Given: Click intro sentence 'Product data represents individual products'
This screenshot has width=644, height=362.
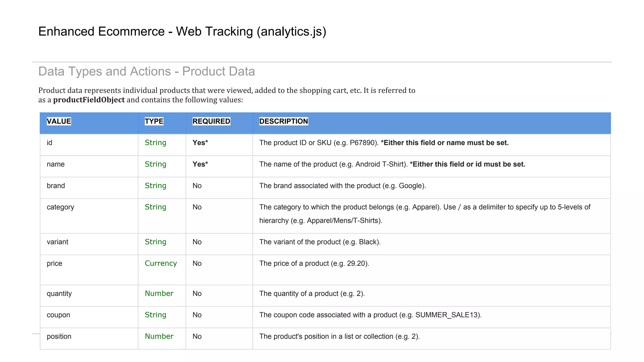Looking at the screenshot, I should coord(114,90).
